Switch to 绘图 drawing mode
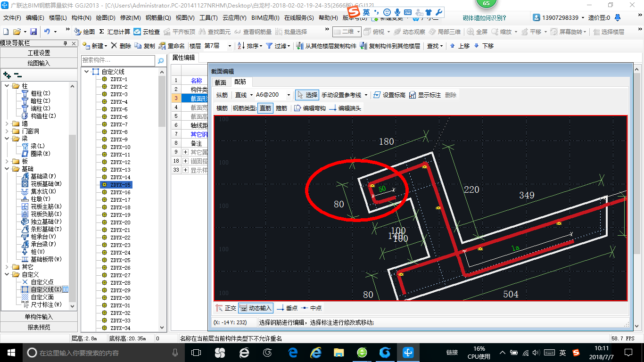The height and width of the screenshot is (362, 644). [x=85, y=32]
